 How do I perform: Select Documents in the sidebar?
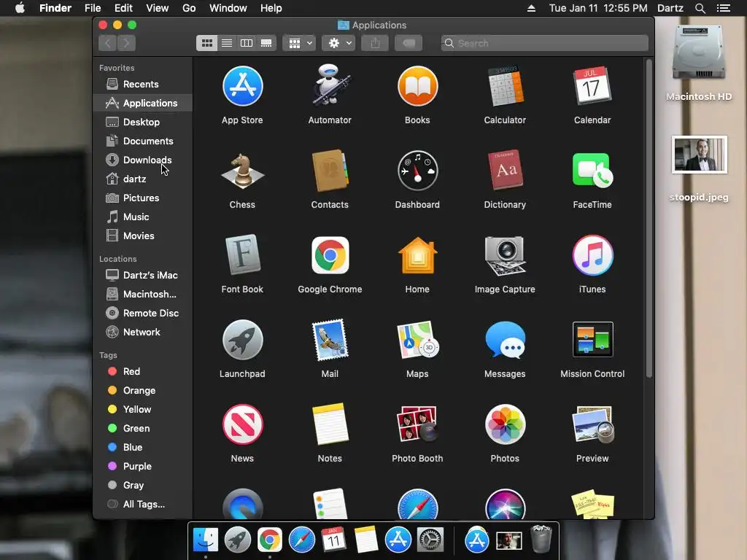tap(143, 141)
